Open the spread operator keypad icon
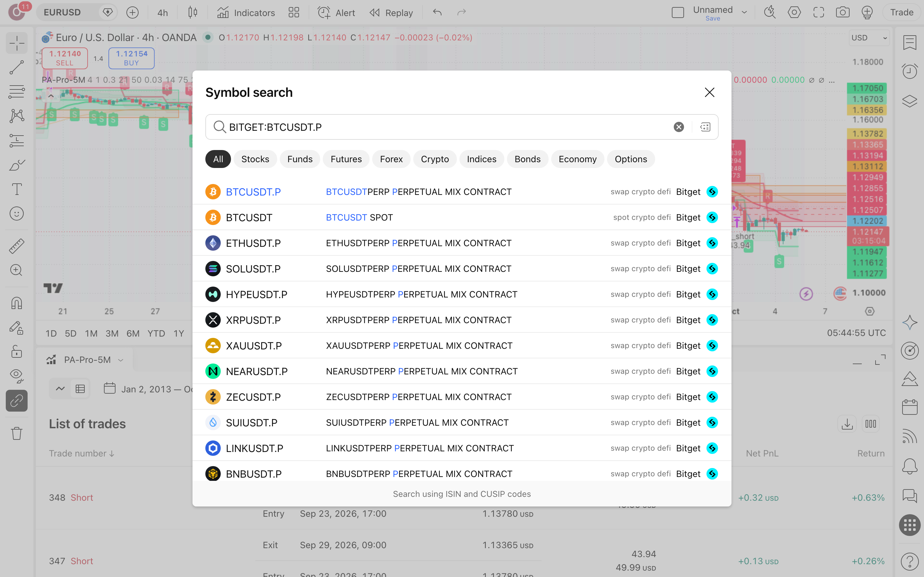924x577 pixels. click(x=705, y=127)
